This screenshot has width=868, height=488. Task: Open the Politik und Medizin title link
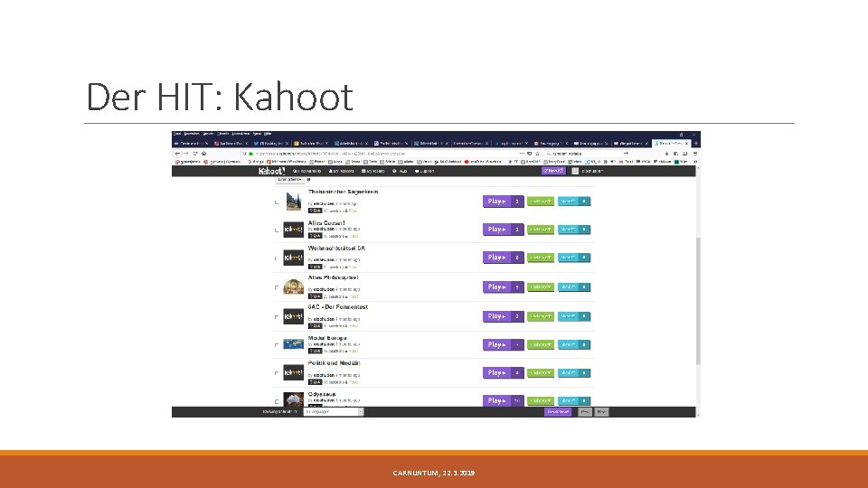[334, 363]
